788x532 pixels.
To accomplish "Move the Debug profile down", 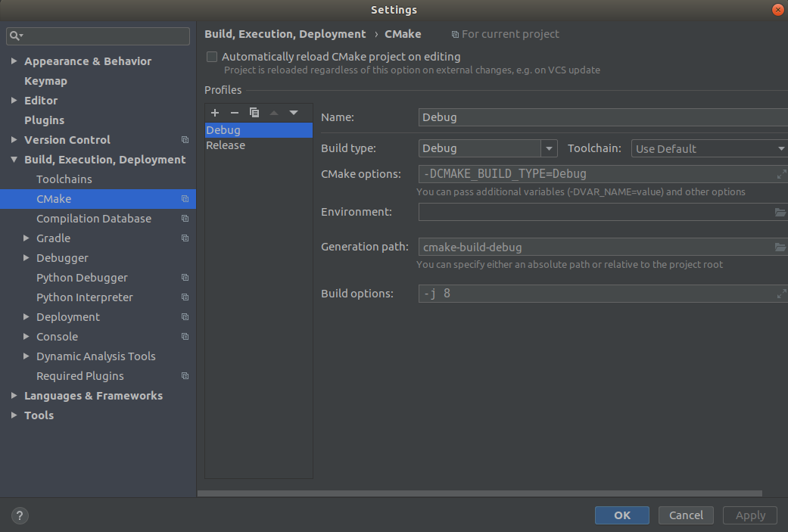I will 294,113.
